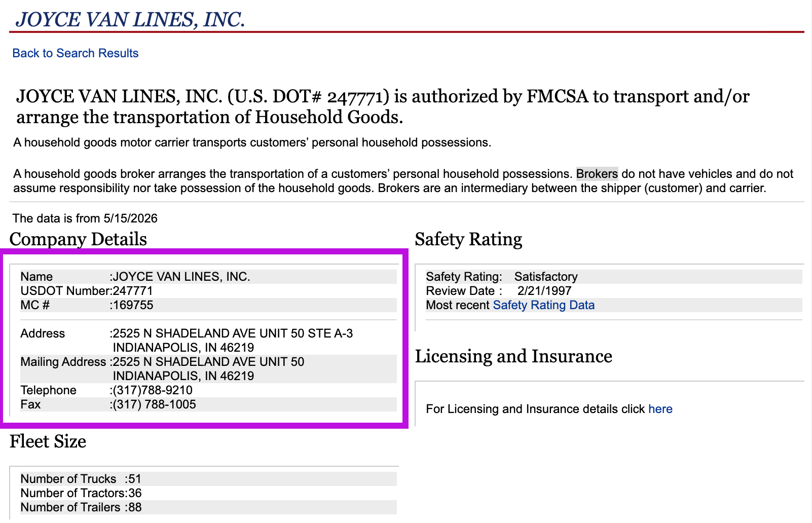Select the MC # 169755 value
Screen dimensions: 812x523
[x=133, y=305]
